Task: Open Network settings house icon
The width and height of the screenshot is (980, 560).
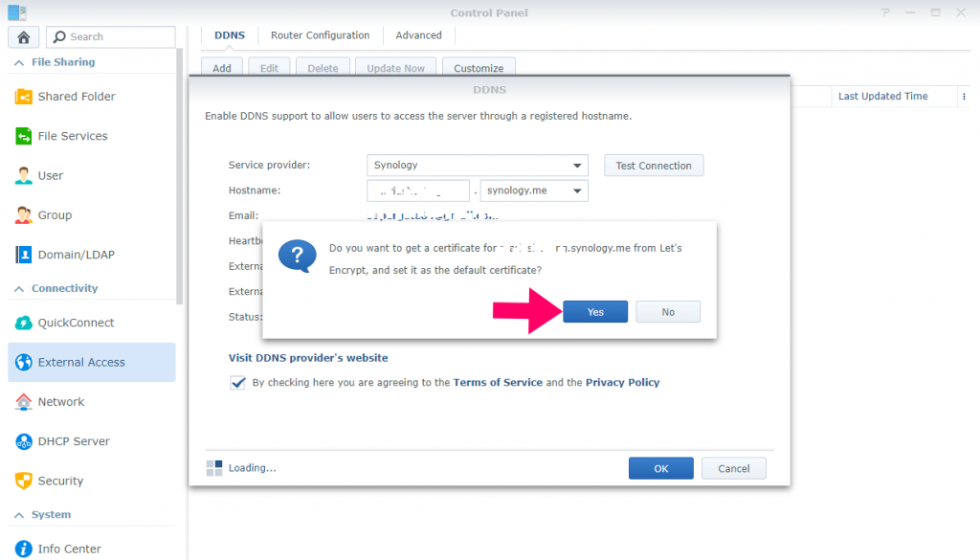Action: pyautogui.click(x=24, y=402)
